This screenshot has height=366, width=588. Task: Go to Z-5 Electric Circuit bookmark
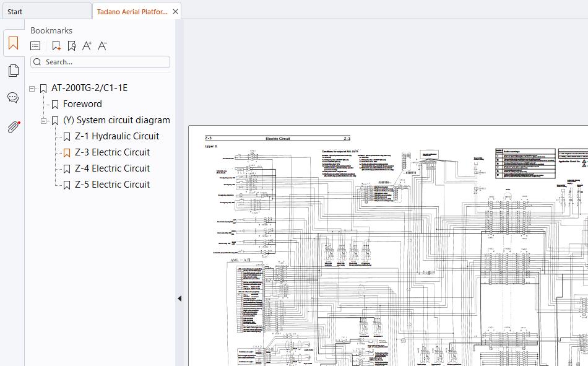112,185
